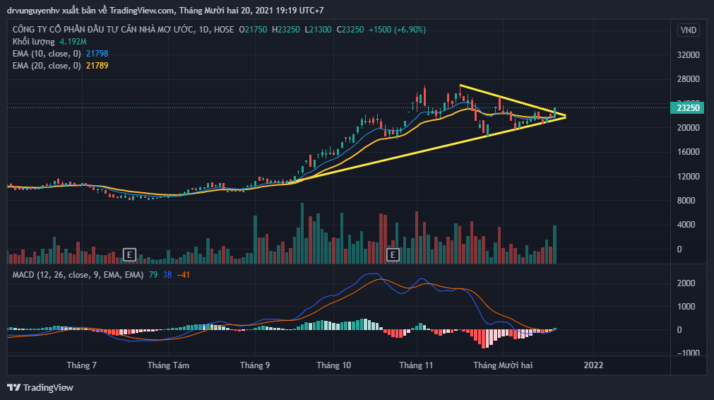
Task: Click the MACD histogram value -41
Action: click(183, 275)
